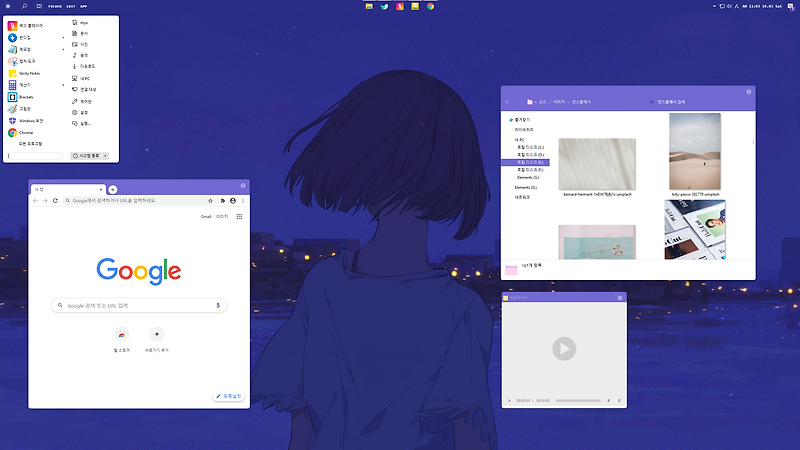Click the Shut down button in Start menu
The height and width of the screenshot is (450, 800).
tap(86, 156)
